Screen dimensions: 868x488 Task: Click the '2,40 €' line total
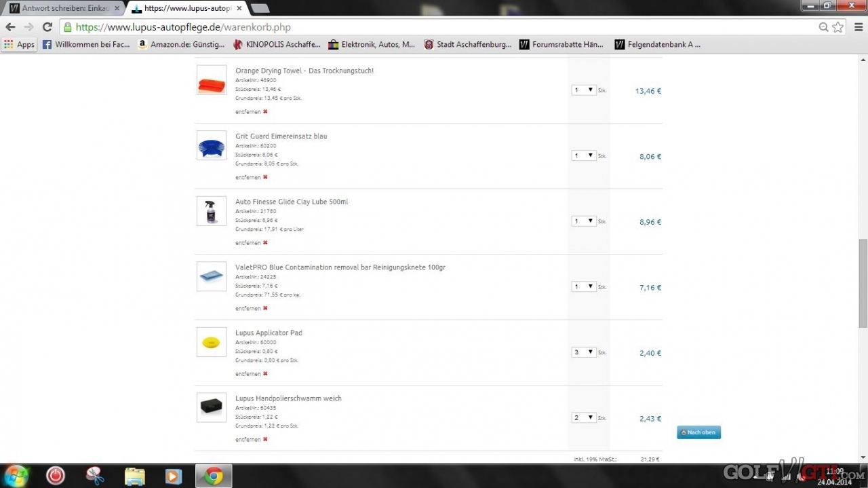pyautogui.click(x=650, y=353)
